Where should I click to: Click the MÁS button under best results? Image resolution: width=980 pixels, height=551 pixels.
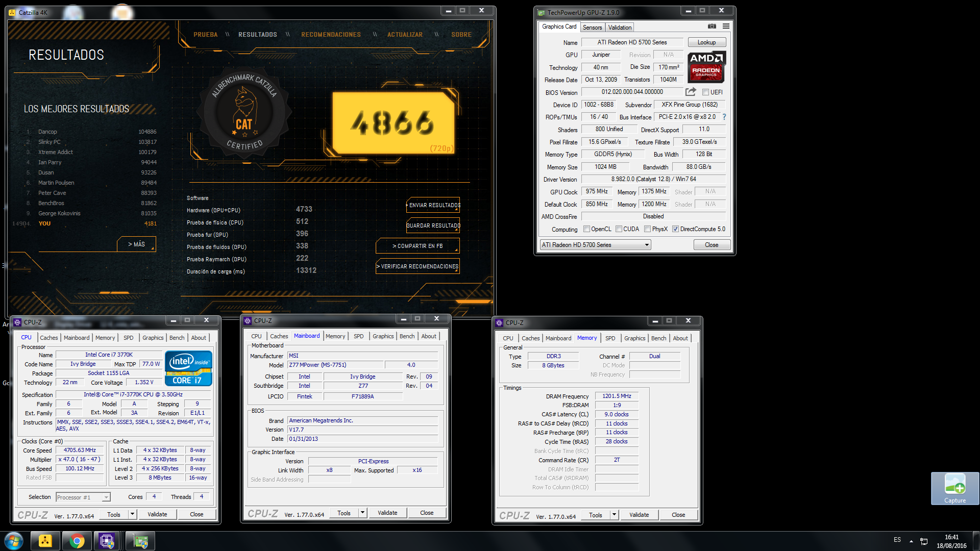(136, 244)
